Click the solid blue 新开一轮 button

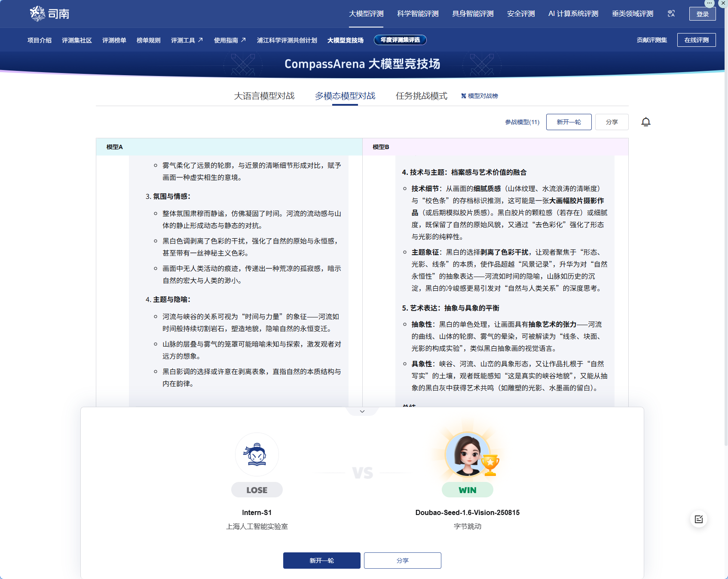click(322, 561)
